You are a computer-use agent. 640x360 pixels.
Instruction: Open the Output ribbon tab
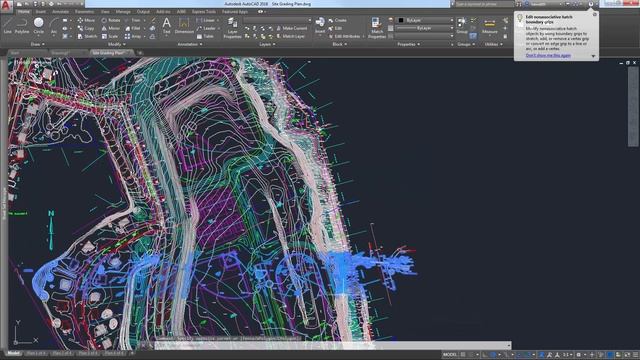pyautogui.click(x=143, y=12)
